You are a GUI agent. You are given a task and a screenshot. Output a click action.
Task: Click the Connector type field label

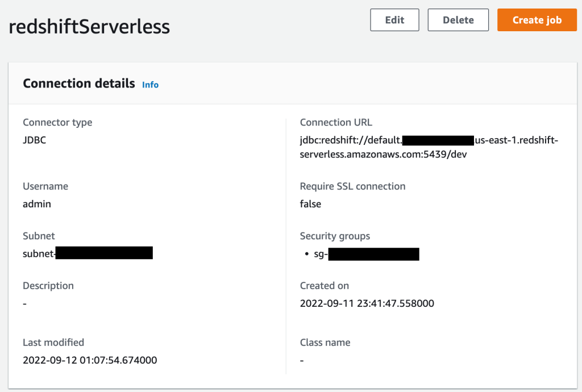click(57, 122)
